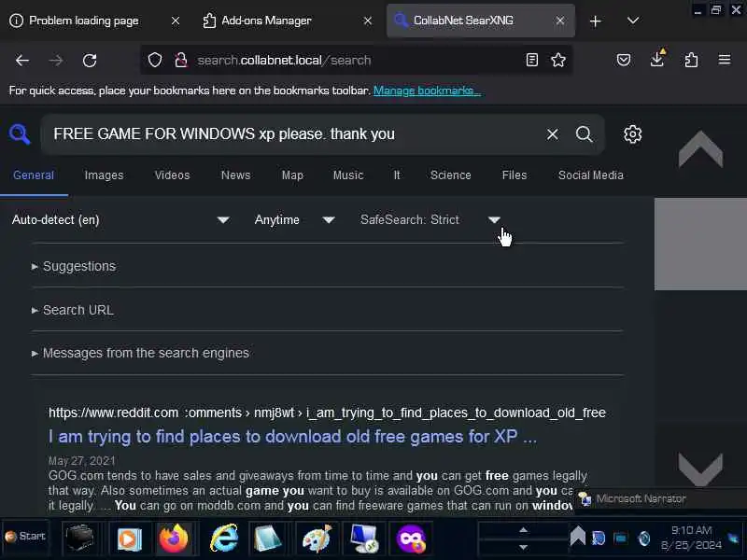Image resolution: width=747 pixels, height=560 pixels.
Task: Open the Auto-detect (en) language dropdown
Action: coord(120,219)
